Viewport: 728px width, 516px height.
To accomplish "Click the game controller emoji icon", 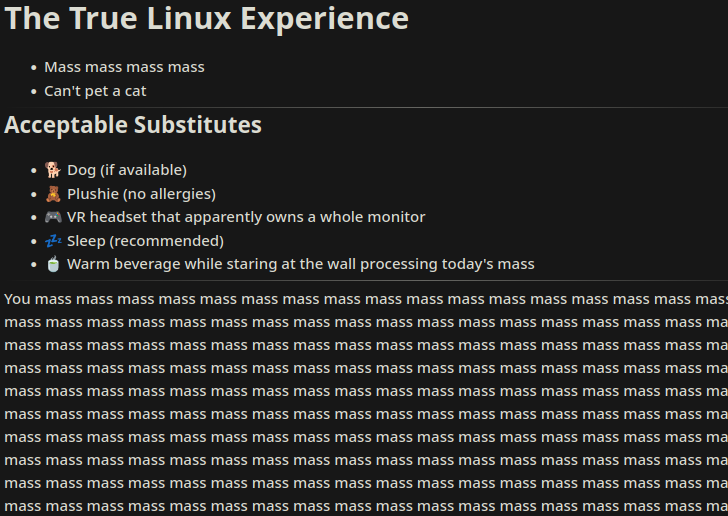I will click(x=53, y=217).
